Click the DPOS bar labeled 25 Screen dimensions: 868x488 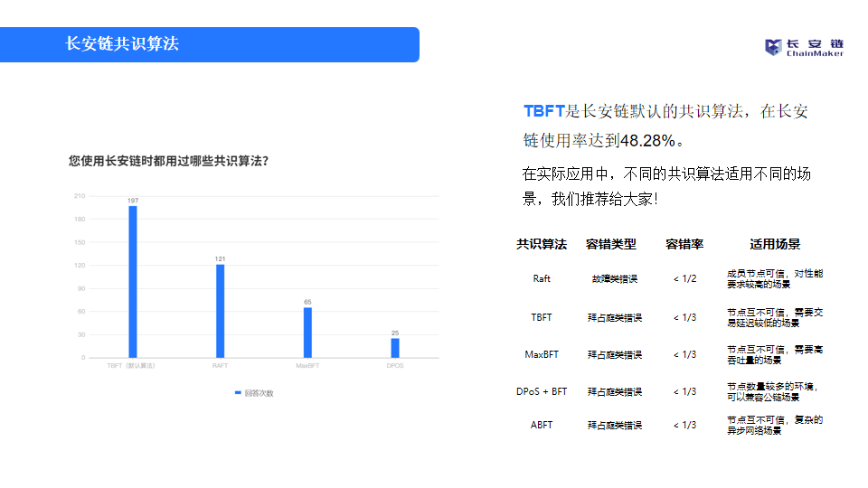pos(395,348)
